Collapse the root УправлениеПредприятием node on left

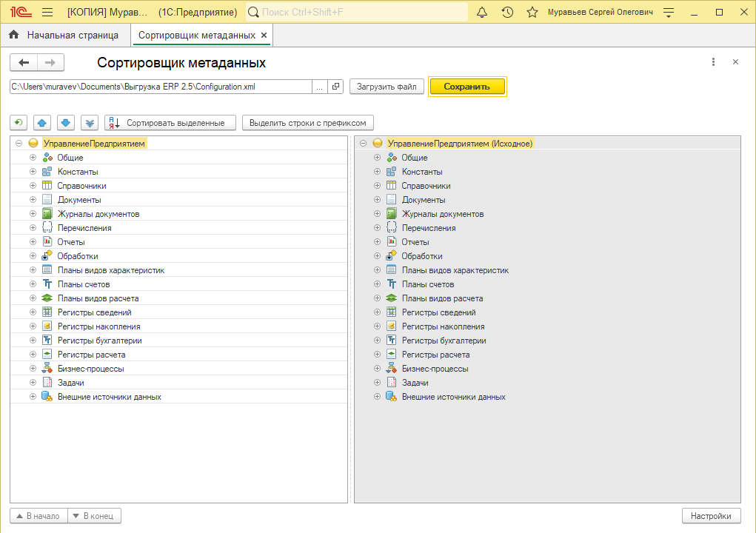19,144
